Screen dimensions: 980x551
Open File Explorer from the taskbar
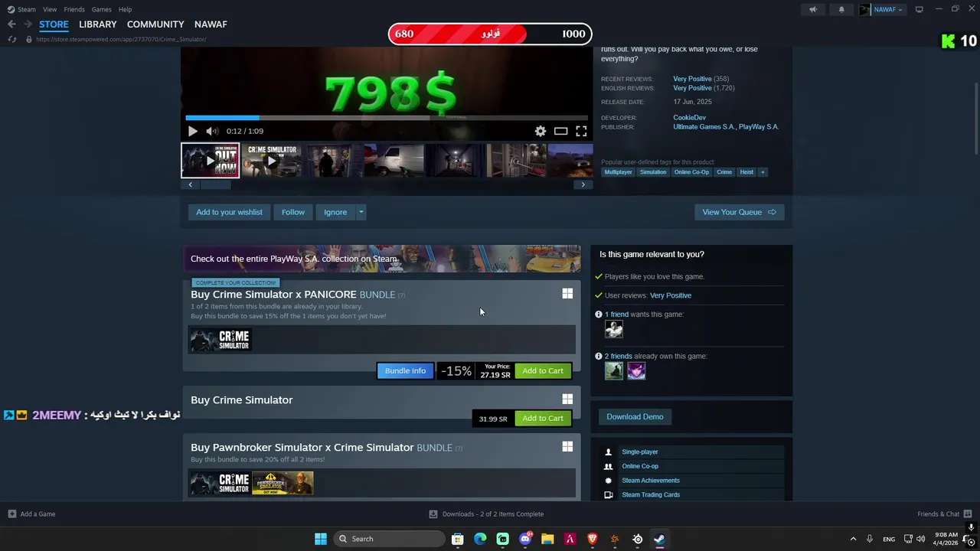coord(547,539)
